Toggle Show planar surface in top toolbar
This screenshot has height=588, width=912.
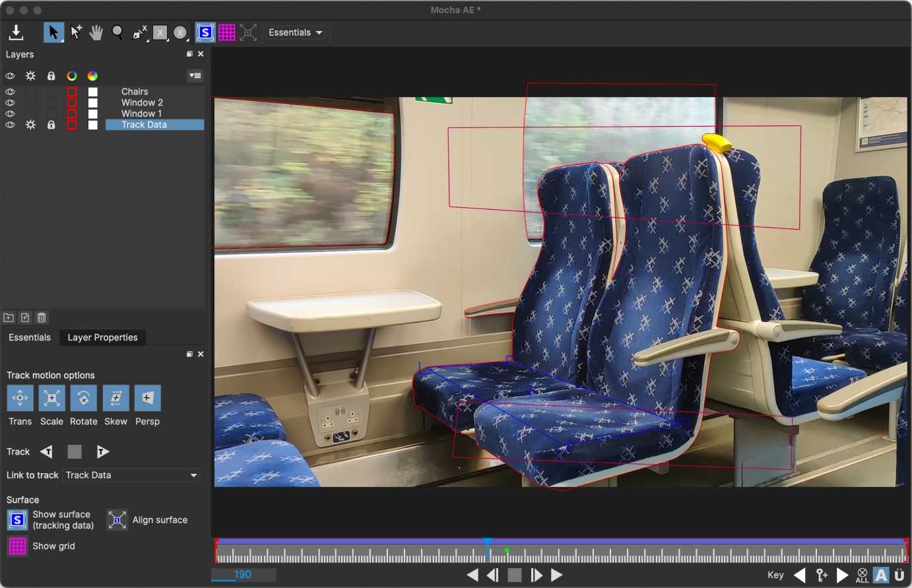tap(205, 32)
